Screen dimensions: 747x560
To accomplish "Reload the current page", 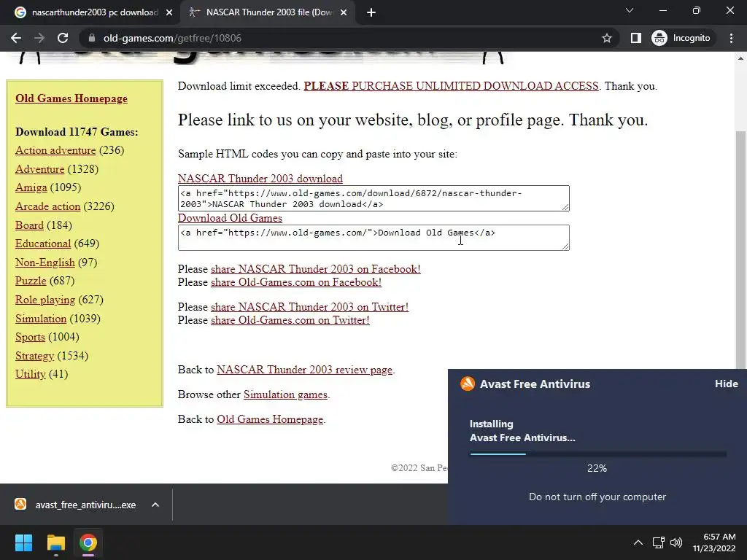I will (63, 38).
